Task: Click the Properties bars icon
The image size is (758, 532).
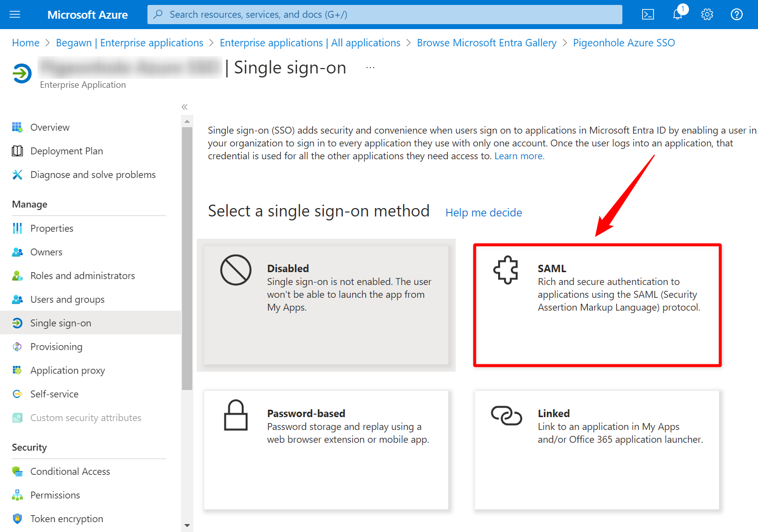Action: (17, 228)
